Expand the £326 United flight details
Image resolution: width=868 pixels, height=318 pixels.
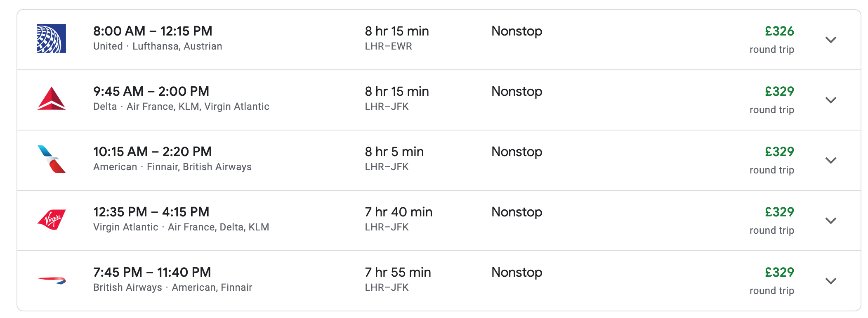click(x=830, y=40)
